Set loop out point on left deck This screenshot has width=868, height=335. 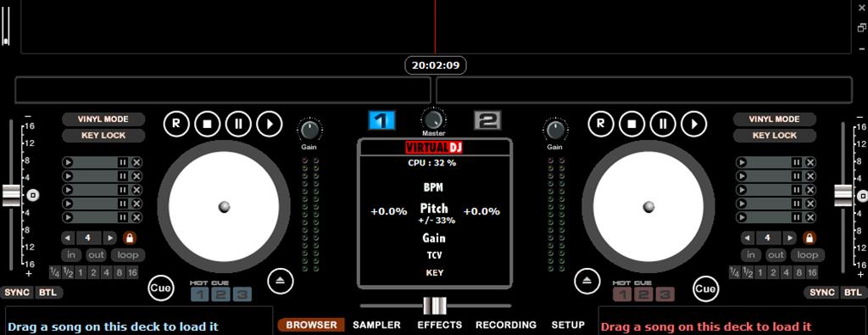(x=96, y=254)
